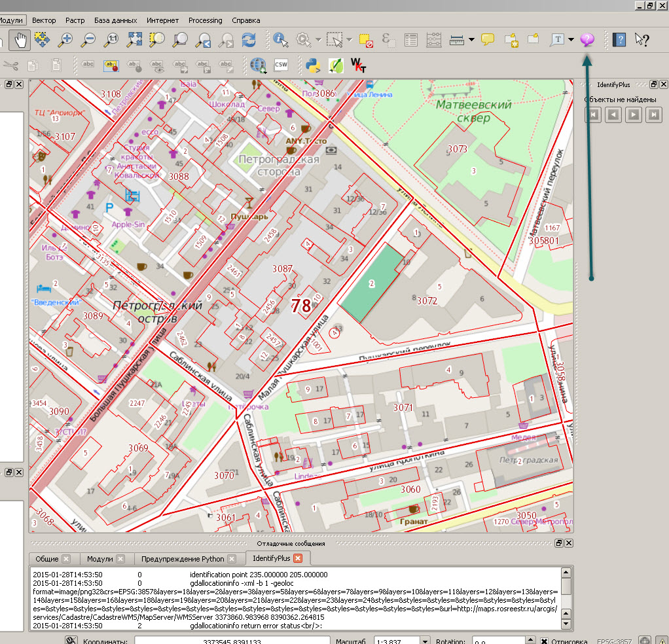Viewport: 669px width, 644px height.
Task: Click the next object arrow in IdentifyPlus
Action: [633, 115]
